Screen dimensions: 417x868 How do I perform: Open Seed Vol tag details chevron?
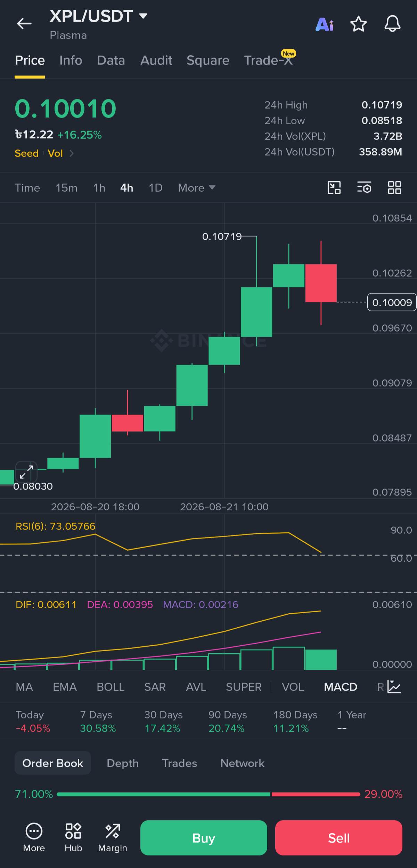pyautogui.click(x=72, y=153)
